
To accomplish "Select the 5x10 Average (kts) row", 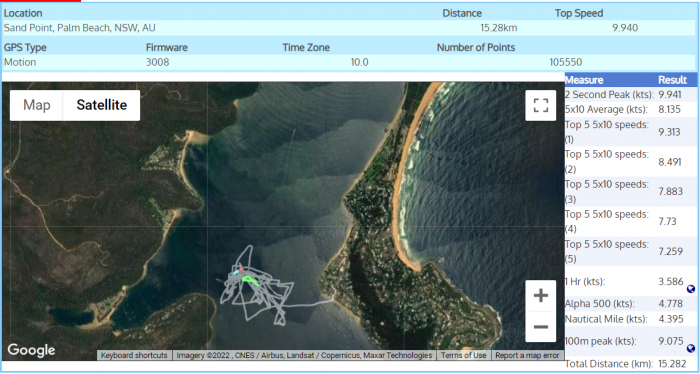I will pos(631,110).
